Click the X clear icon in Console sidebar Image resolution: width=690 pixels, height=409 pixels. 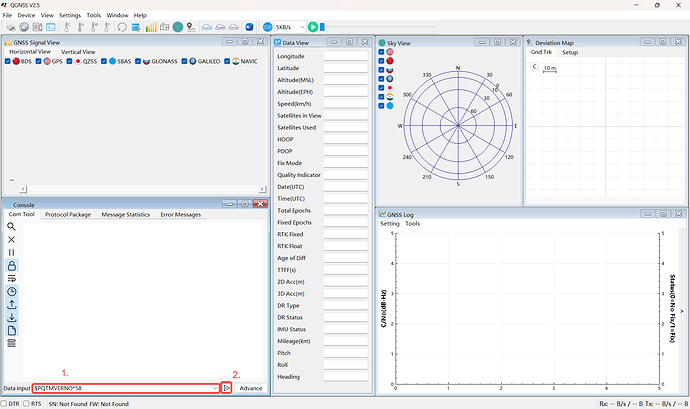point(11,240)
